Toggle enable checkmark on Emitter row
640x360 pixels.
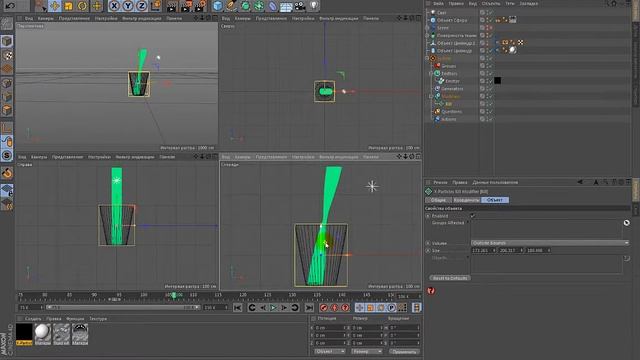[x=491, y=81]
